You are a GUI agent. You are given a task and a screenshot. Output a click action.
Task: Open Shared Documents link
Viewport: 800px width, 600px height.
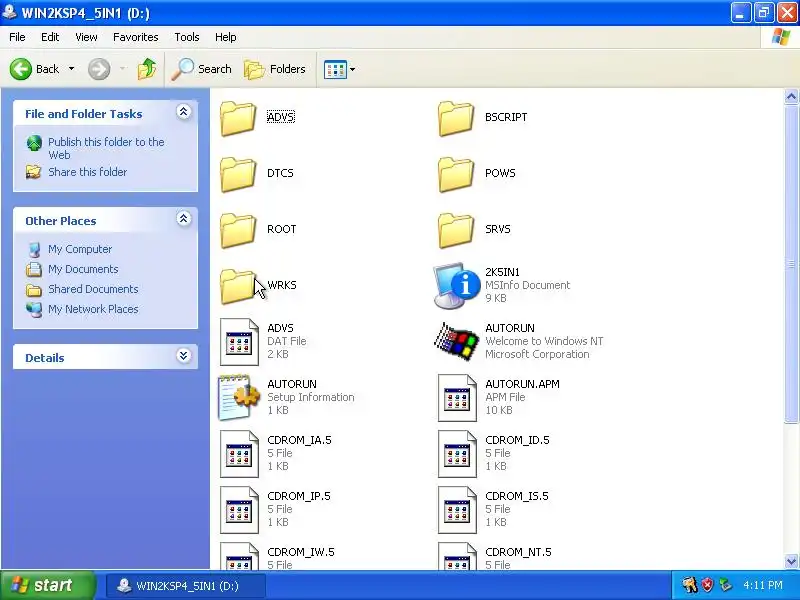tap(93, 289)
